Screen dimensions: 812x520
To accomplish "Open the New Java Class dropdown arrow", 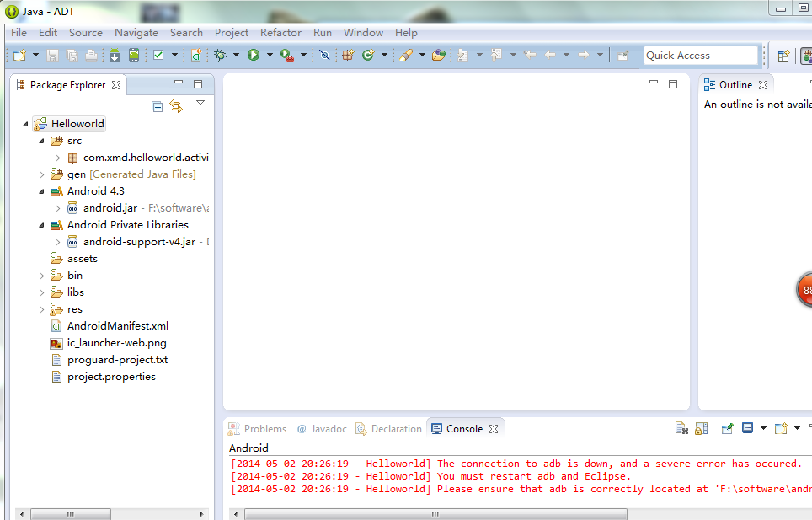I will click(x=384, y=55).
